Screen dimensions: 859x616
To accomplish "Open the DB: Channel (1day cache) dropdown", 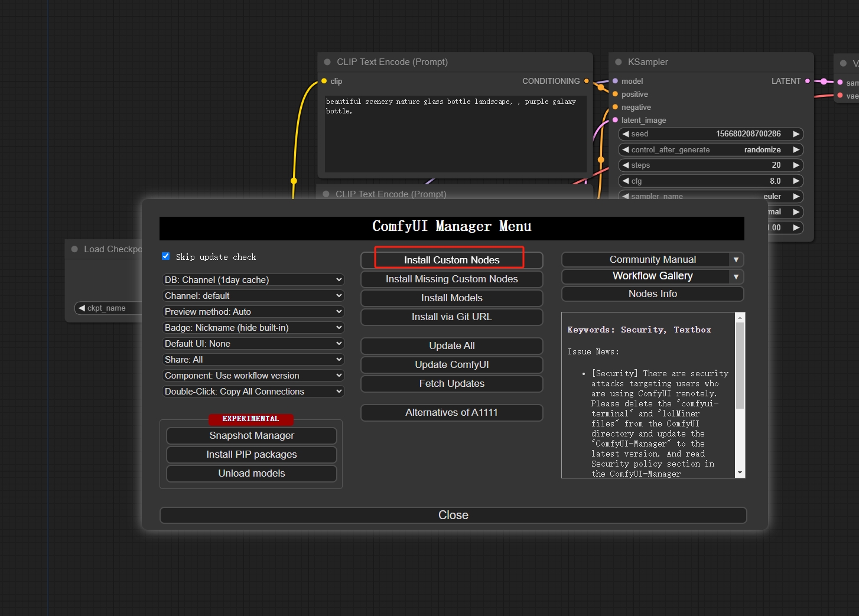I will coord(253,279).
